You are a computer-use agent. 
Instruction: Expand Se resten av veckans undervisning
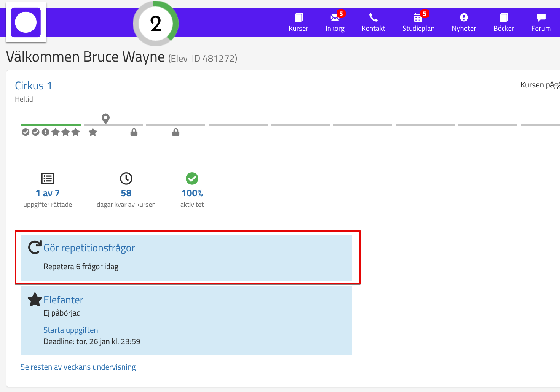coord(78,367)
